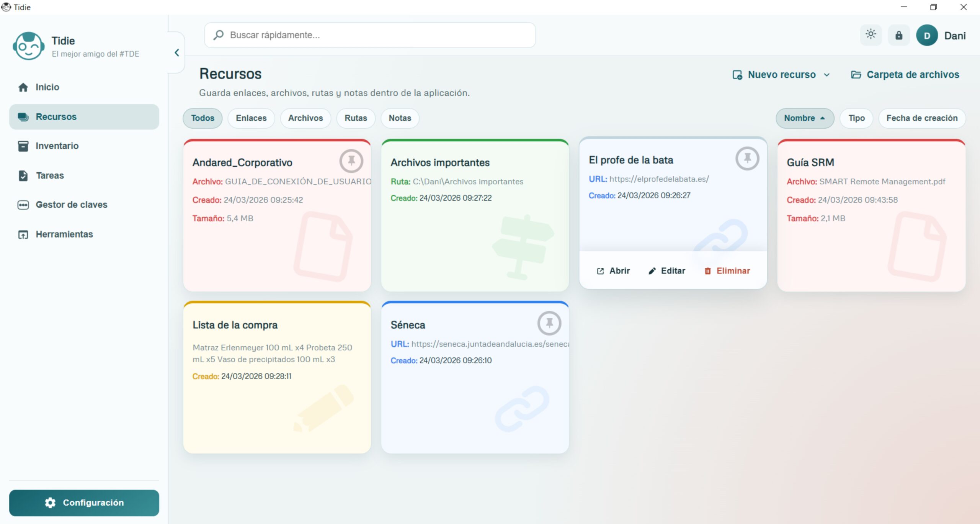Click the Dani user avatar
The width and height of the screenshot is (980, 524).
tap(926, 36)
